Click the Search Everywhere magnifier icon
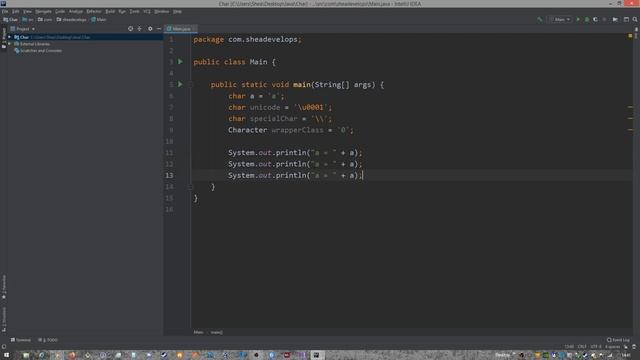The width and height of the screenshot is (640, 360). coord(635,19)
